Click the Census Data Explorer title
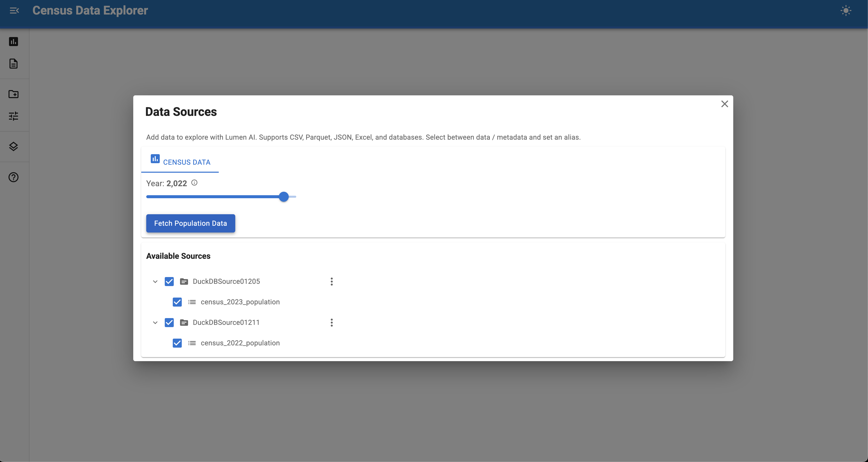The image size is (868, 462). tap(90, 11)
